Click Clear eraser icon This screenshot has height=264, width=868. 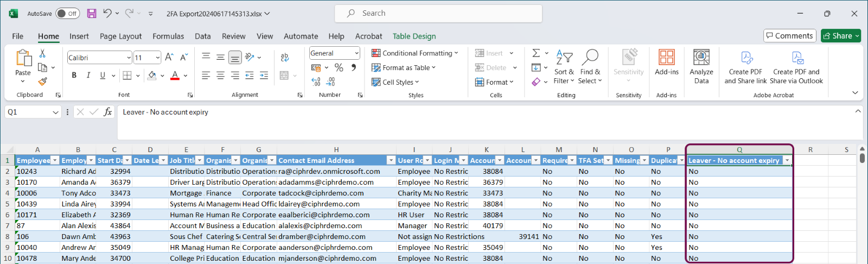point(536,81)
